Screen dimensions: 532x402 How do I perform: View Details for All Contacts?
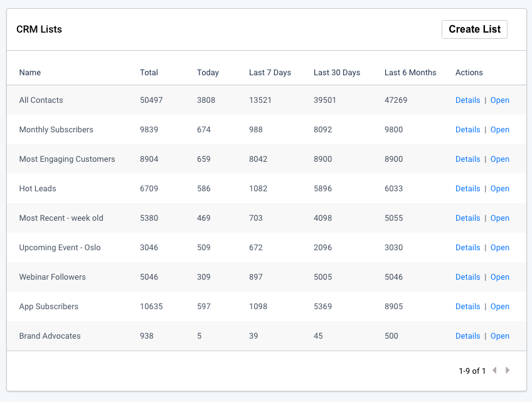coord(467,100)
